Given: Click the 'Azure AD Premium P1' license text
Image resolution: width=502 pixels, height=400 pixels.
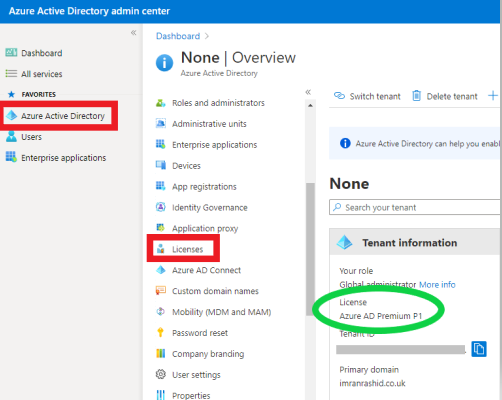Looking at the screenshot, I should pos(381,316).
